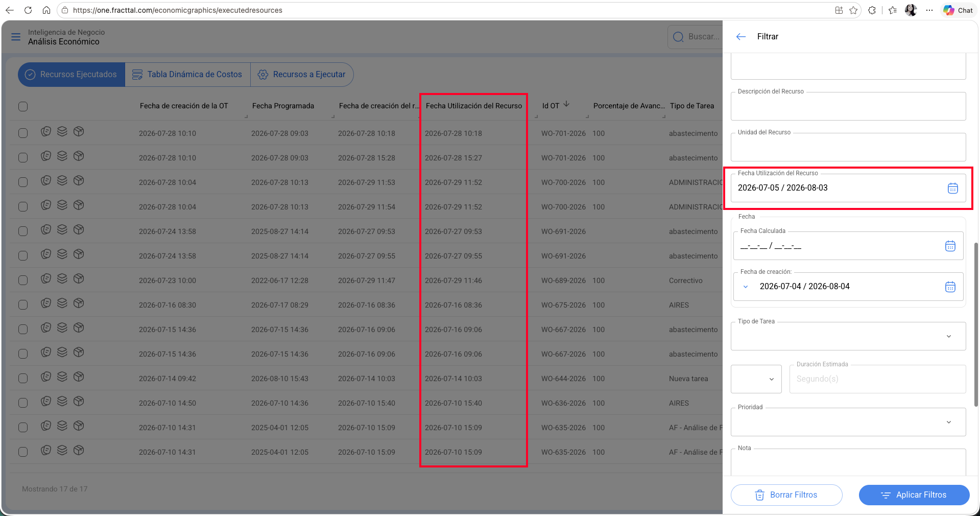Click 'Mostrando 17 de 17' status text
The height and width of the screenshot is (516, 980).
point(55,489)
